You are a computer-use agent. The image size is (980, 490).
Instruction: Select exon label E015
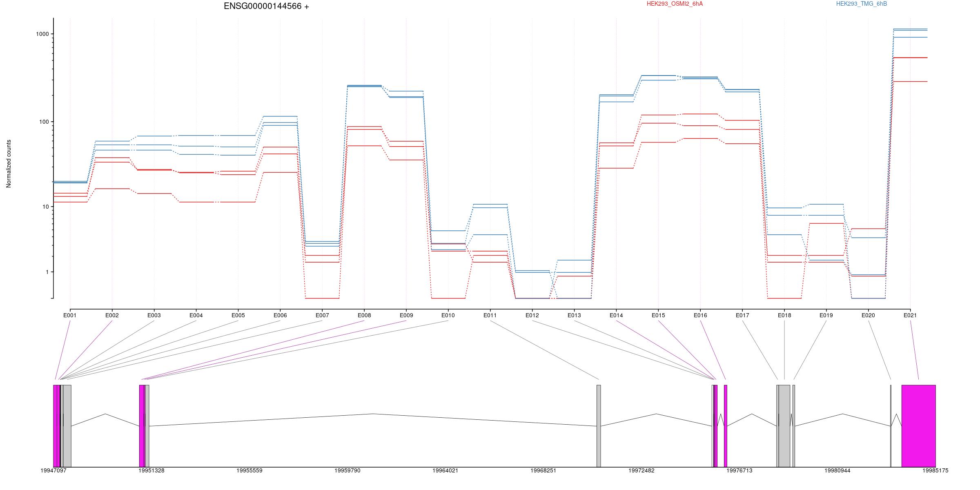tap(658, 315)
